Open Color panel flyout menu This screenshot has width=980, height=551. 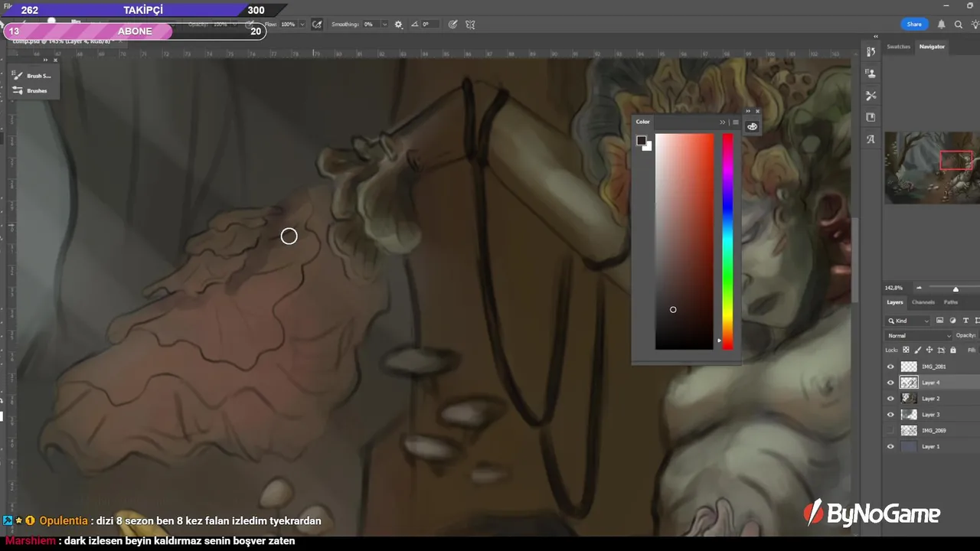pos(735,122)
